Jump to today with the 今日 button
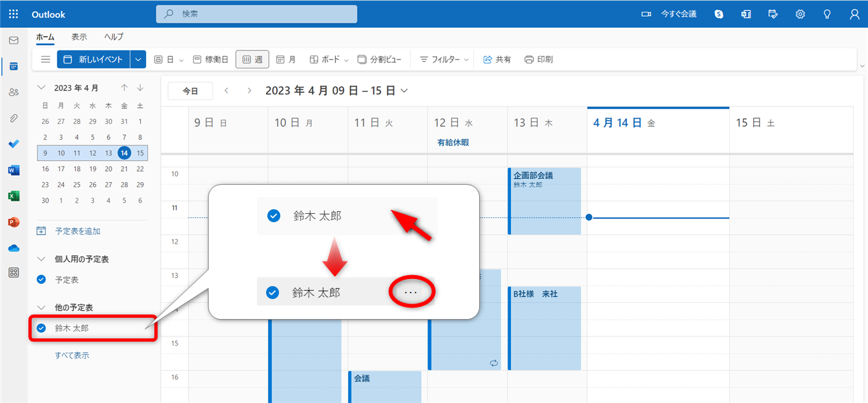868x403 pixels. point(190,90)
